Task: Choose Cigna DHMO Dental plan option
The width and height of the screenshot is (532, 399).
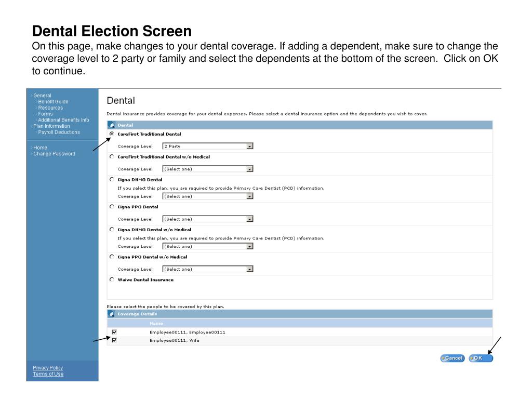Action: [112, 180]
